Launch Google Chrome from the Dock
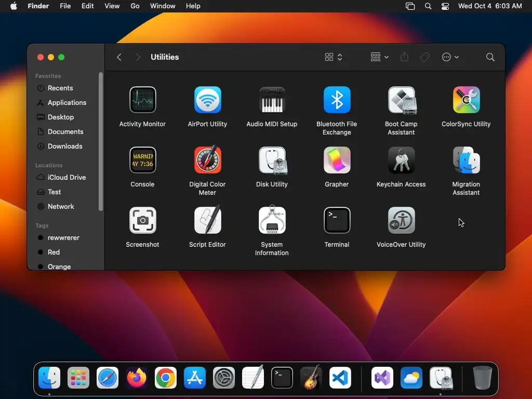 (x=166, y=378)
